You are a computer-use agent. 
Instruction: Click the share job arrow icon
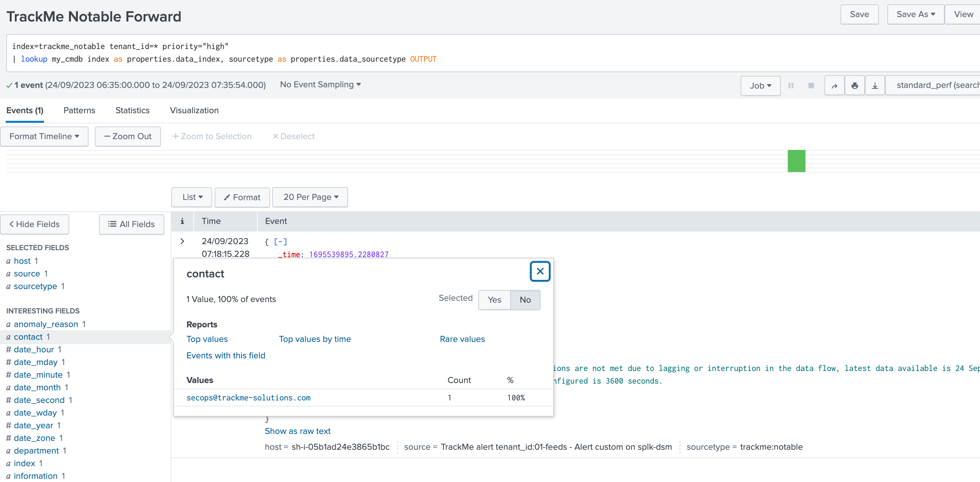coord(834,86)
